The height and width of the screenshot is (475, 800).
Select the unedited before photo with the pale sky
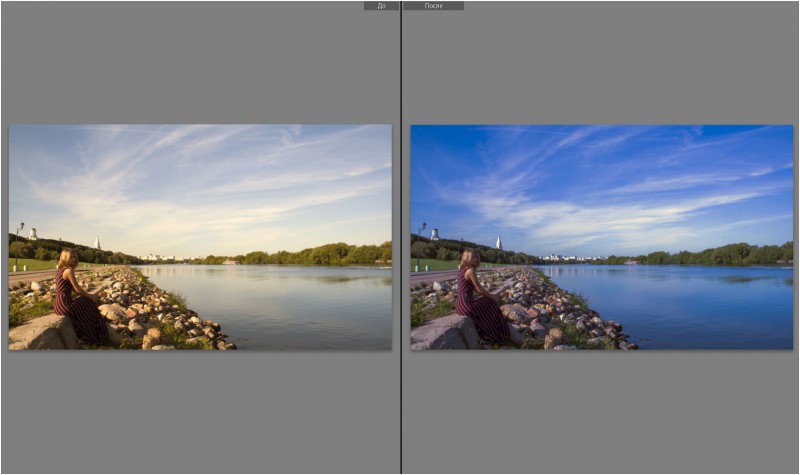(x=201, y=237)
